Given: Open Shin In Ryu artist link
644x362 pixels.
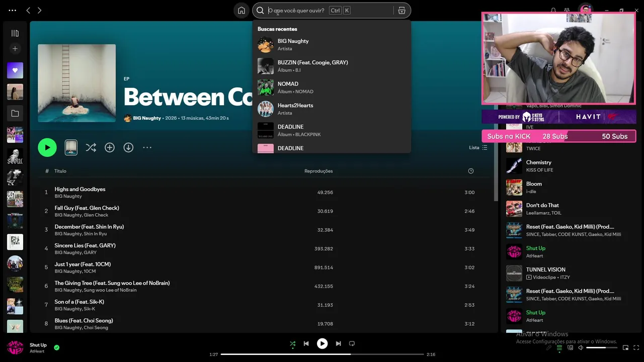Looking at the screenshot, I should [x=95, y=234].
